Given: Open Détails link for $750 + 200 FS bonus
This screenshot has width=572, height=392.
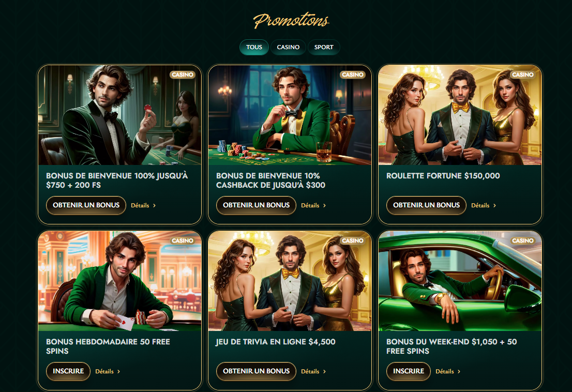Looking at the screenshot, I should click(143, 206).
